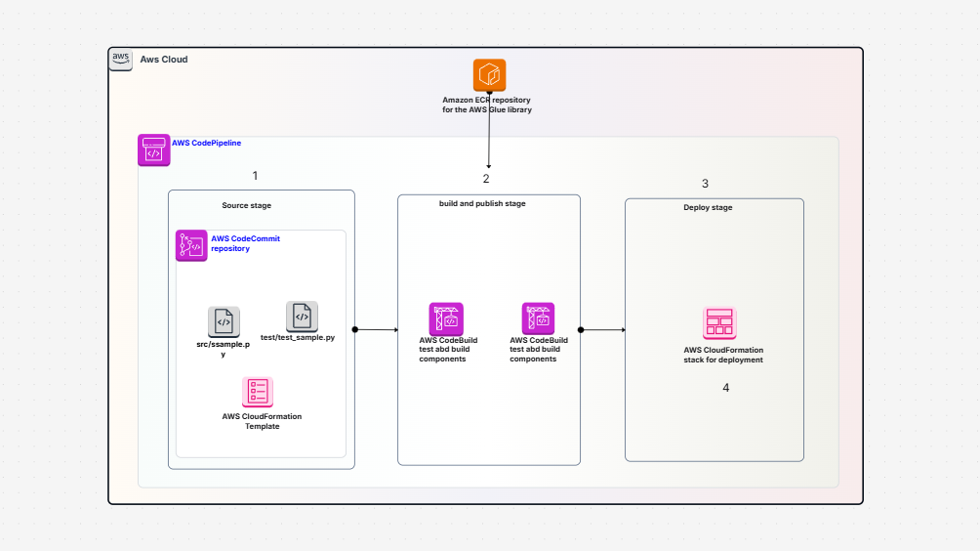The image size is (980, 551).
Task: Click the 'Aws Cloud' label
Action: (164, 60)
